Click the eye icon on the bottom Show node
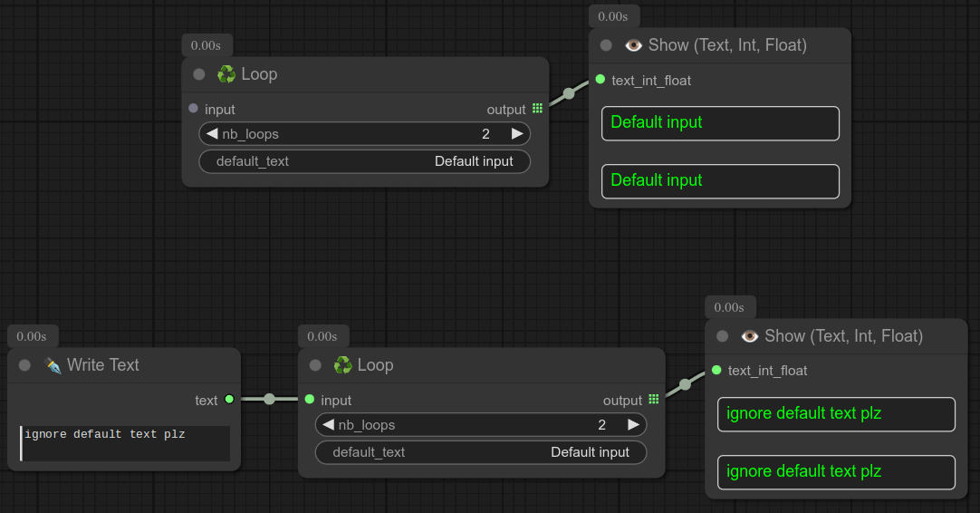Screen dimensions: 980x513 [x=749, y=336]
